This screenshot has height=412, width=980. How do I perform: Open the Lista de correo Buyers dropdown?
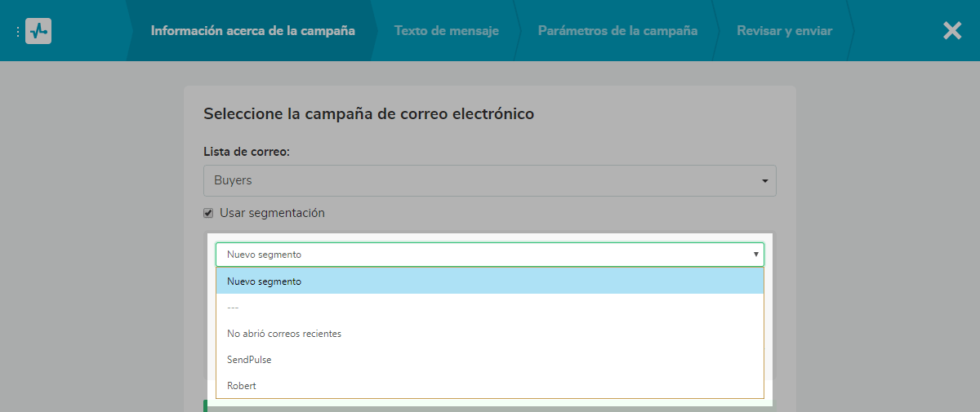[489, 181]
